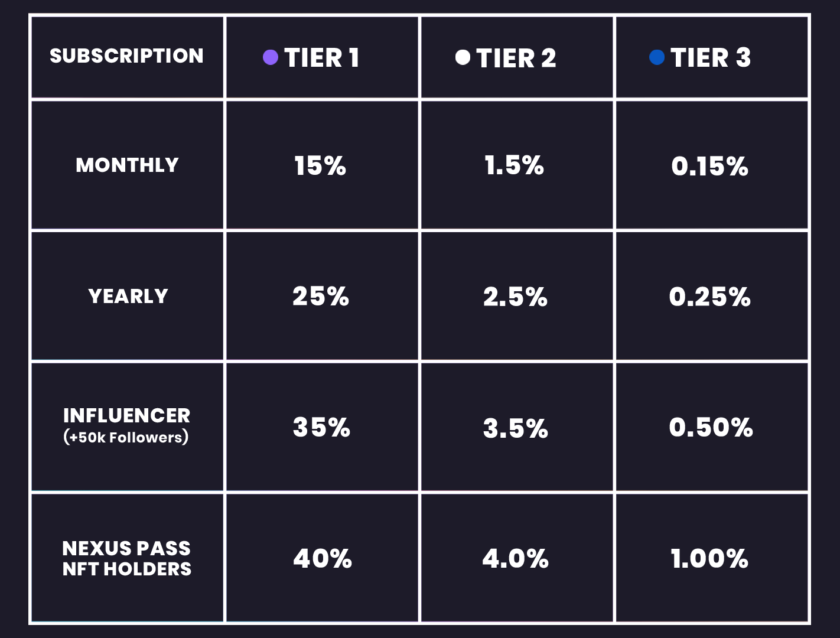Select the 0.25% Yearly Tier 3 cell
Image resolution: width=840 pixels, height=638 pixels.
(x=710, y=297)
